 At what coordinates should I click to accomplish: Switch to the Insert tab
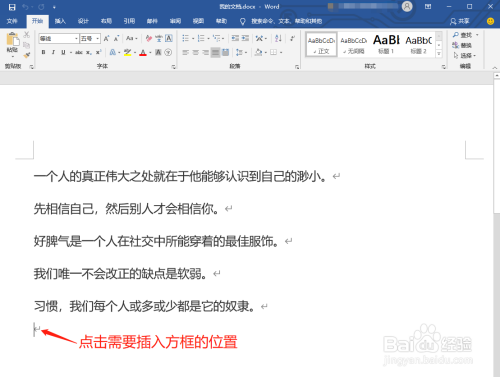click(x=60, y=21)
